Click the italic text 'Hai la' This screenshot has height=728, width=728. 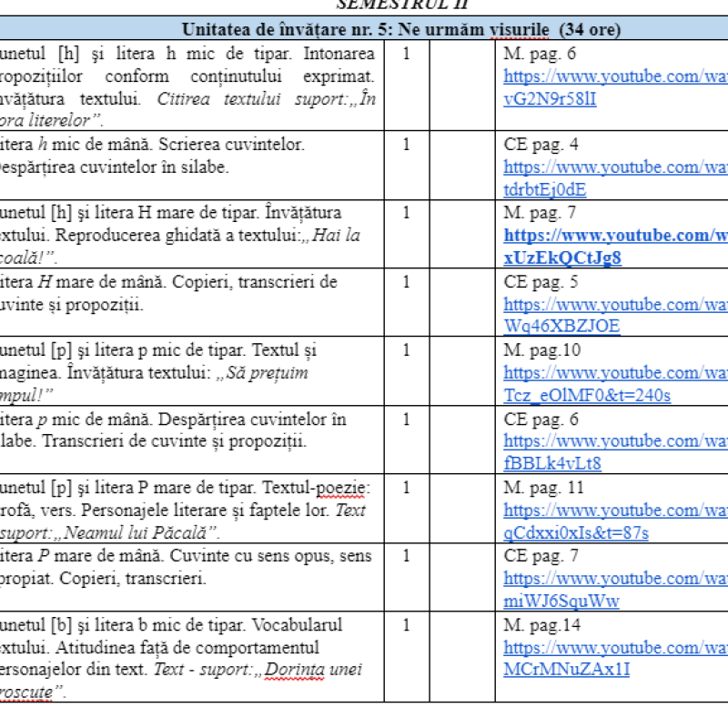pyautogui.click(x=336, y=235)
